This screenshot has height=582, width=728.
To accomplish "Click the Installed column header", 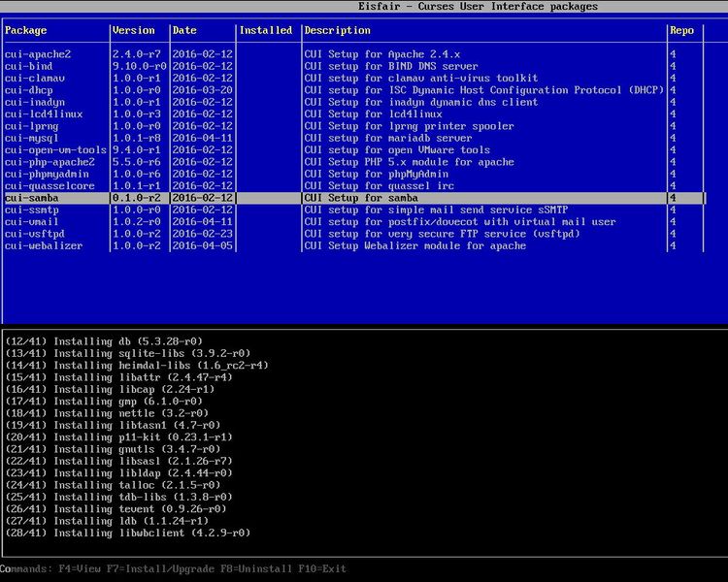I will pyautogui.click(x=266, y=30).
